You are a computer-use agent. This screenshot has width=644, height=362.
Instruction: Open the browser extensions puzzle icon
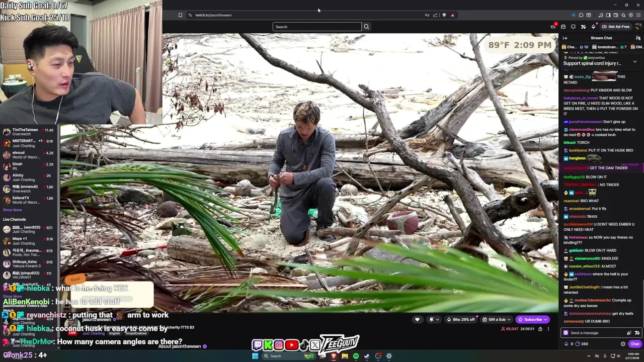click(581, 15)
